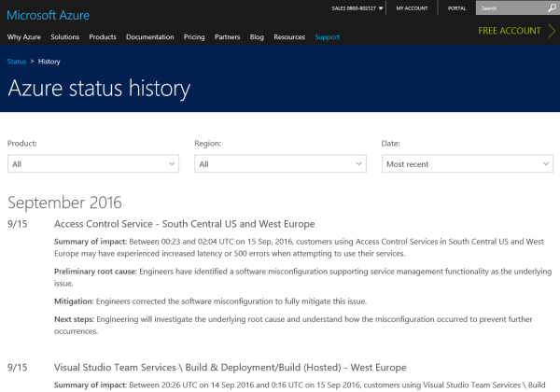Click the Status breadcrumb link
560x392 pixels.
[17, 61]
